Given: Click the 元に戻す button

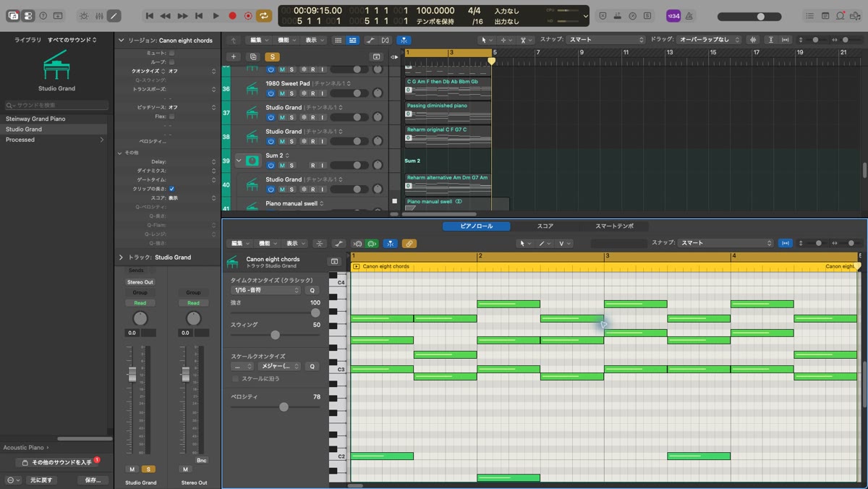Looking at the screenshot, I should point(42,480).
